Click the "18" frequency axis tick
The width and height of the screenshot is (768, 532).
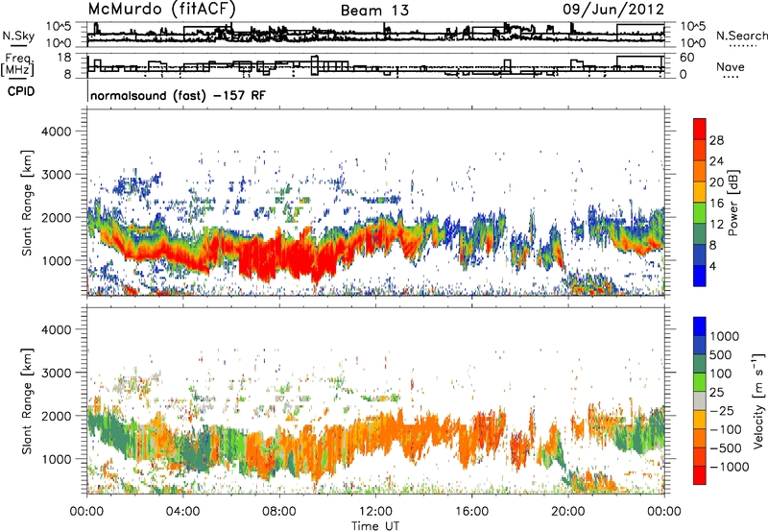pos(64,58)
